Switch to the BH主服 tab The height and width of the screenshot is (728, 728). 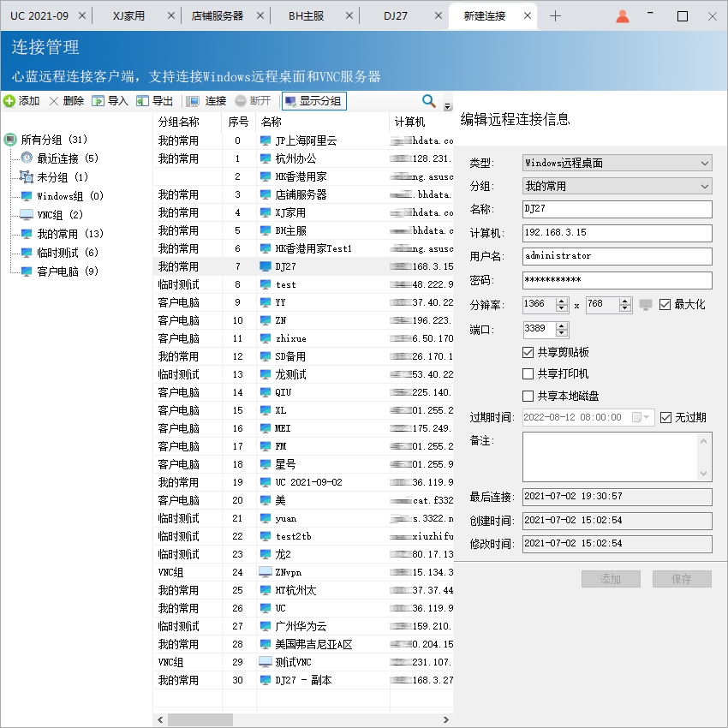306,15
